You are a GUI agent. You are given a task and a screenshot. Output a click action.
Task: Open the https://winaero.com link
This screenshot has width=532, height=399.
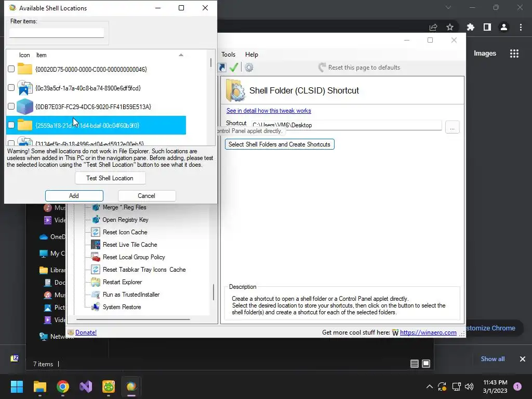[428, 332]
